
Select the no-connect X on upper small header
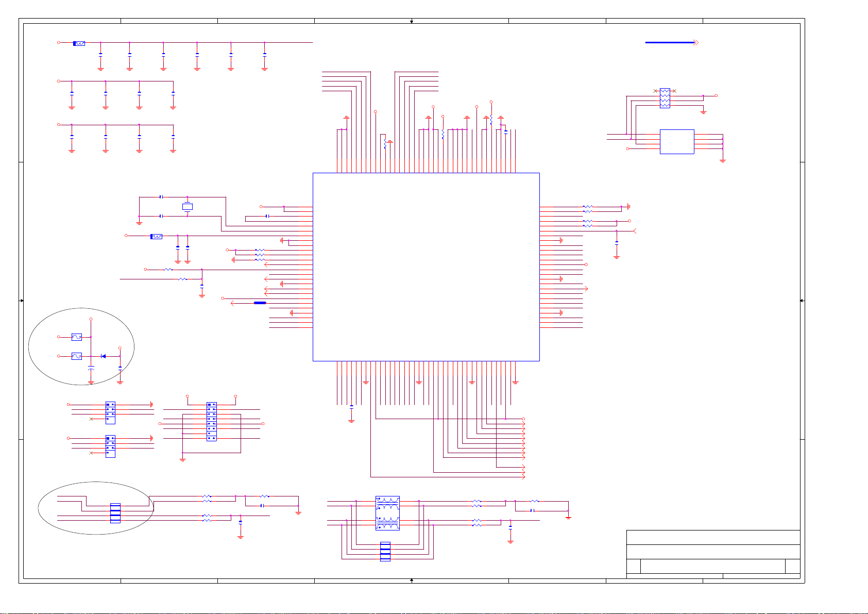click(x=92, y=419)
